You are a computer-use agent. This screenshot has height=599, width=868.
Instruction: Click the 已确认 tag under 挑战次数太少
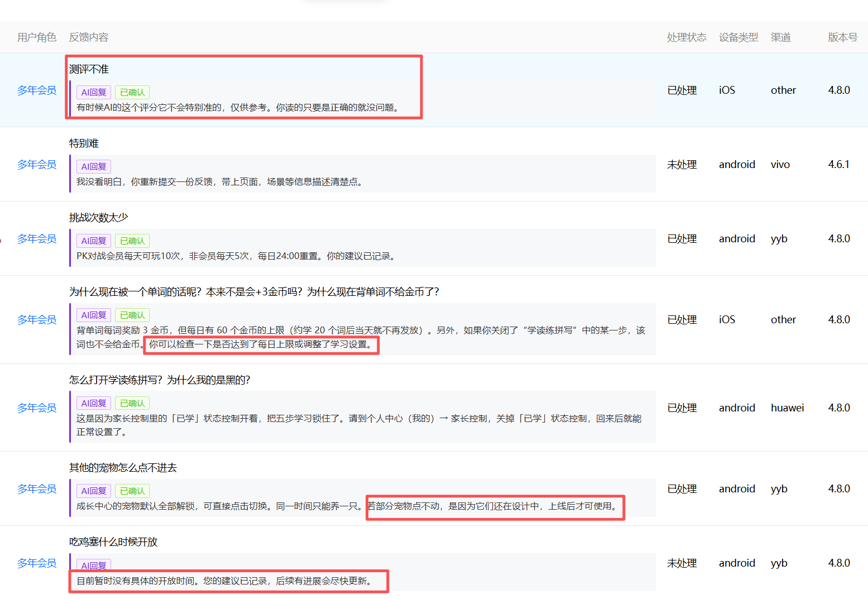[x=132, y=241]
